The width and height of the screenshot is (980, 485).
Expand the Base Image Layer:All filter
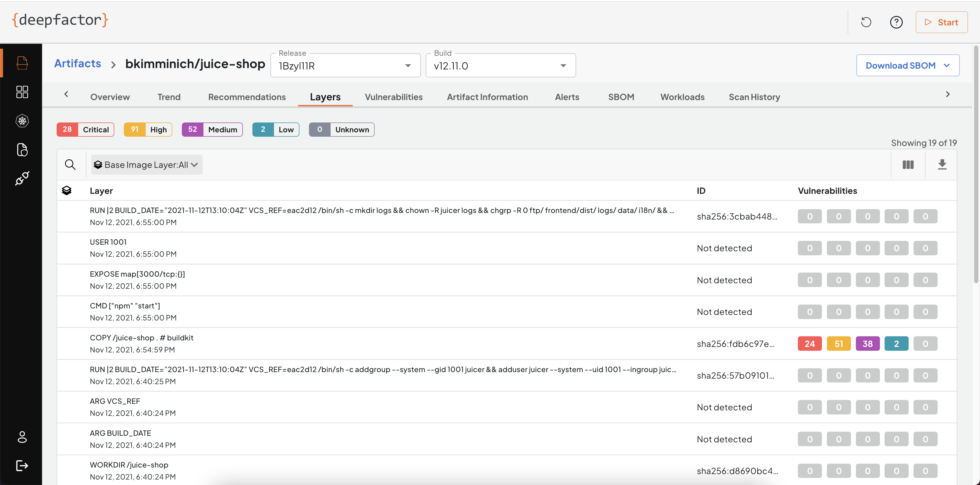147,165
